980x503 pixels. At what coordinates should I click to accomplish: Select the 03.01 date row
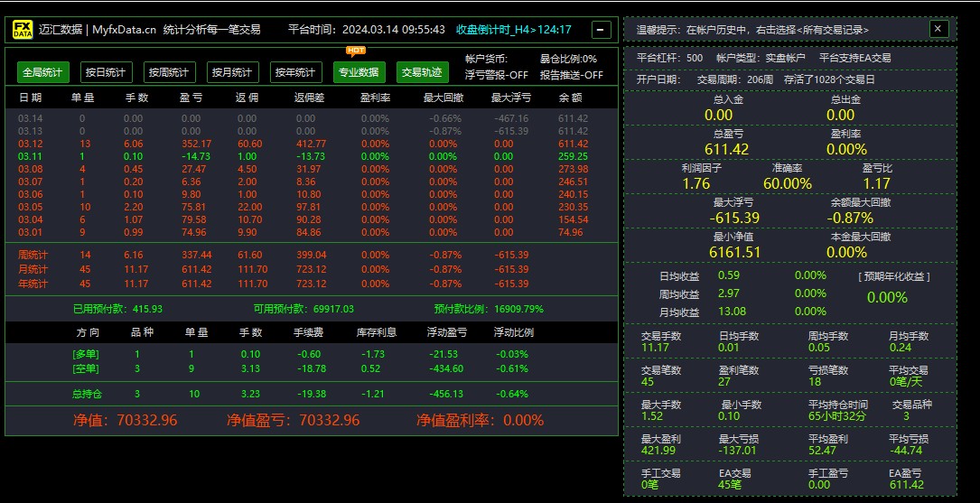[x=312, y=232]
